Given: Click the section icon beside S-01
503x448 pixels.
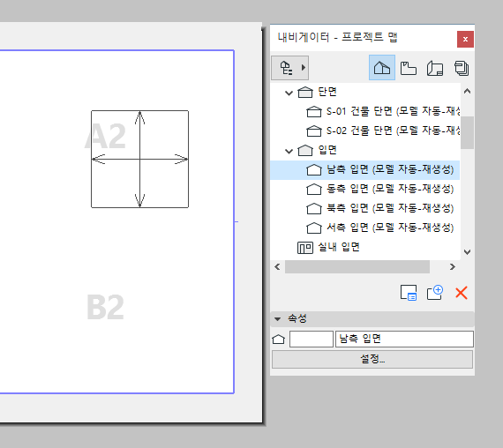Looking at the screenshot, I should coord(314,112).
